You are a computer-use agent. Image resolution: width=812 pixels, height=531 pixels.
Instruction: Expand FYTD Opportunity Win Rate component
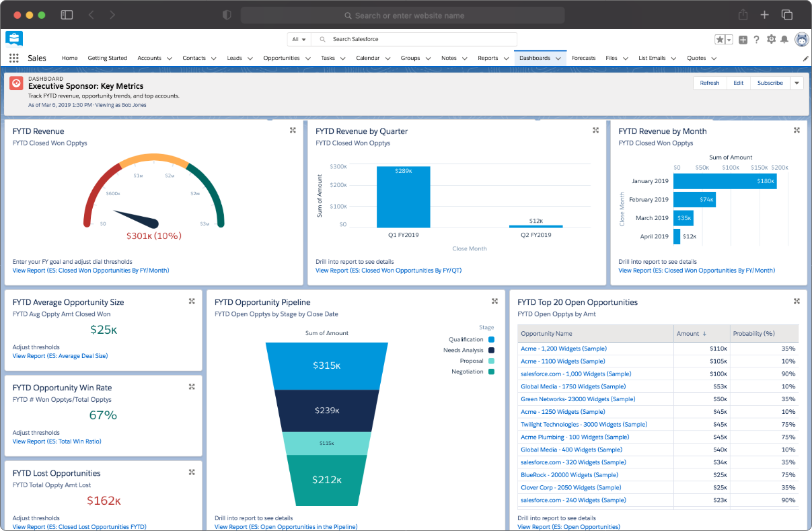pyautogui.click(x=192, y=387)
